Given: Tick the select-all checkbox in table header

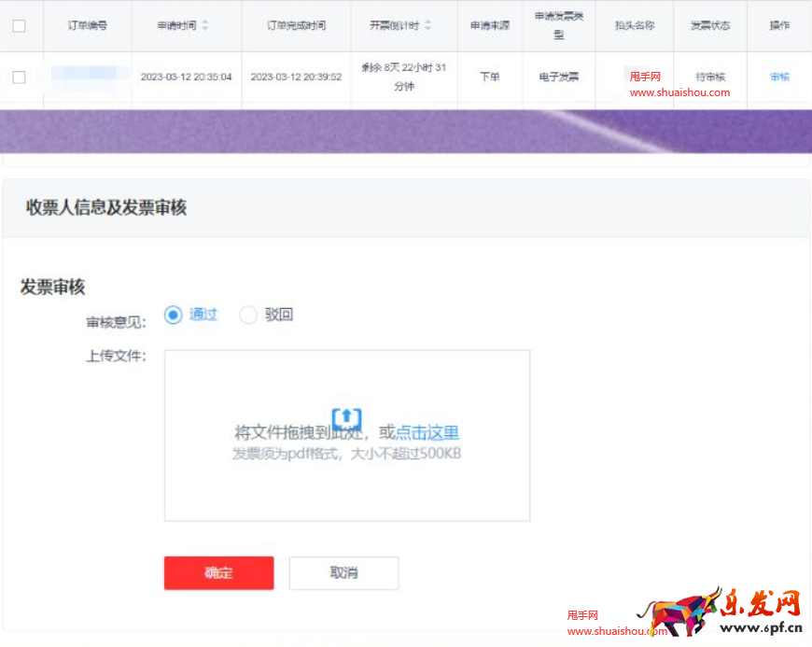Looking at the screenshot, I should [19, 25].
